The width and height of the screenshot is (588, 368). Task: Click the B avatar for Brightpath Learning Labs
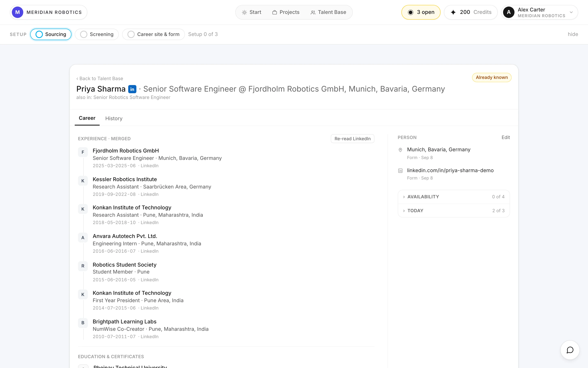pyautogui.click(x=83, y=323)
